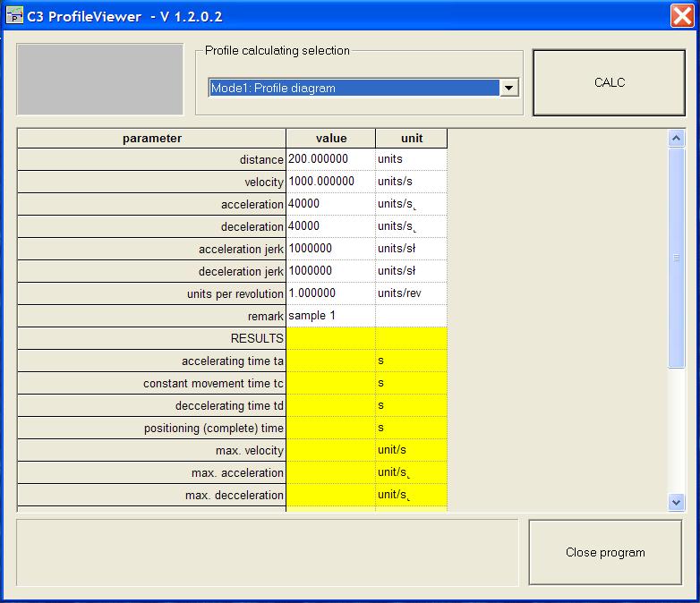Click the units/s cell in velocity row
This screenshot has height=603, width=700.
(412, 182)
